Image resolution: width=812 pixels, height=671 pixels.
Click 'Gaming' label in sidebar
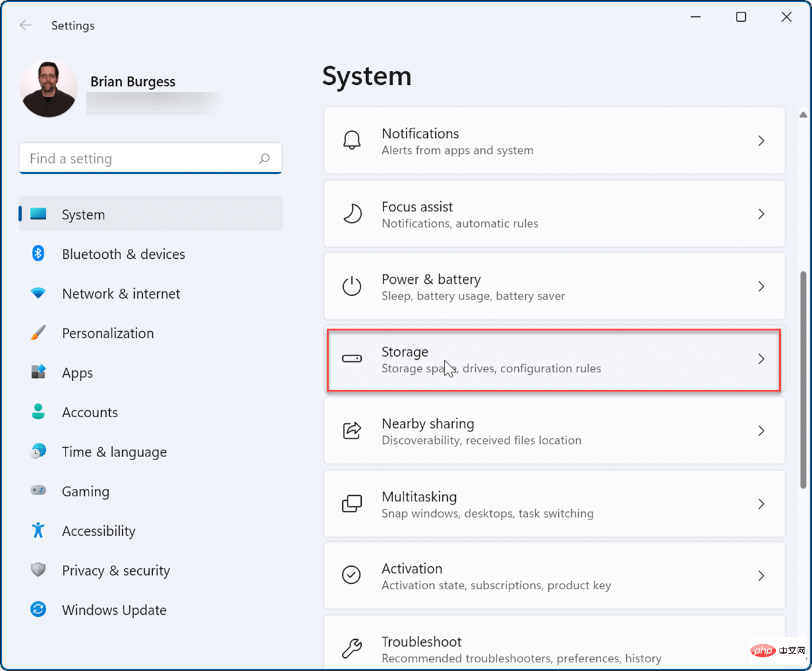click(x=85, y=491)
